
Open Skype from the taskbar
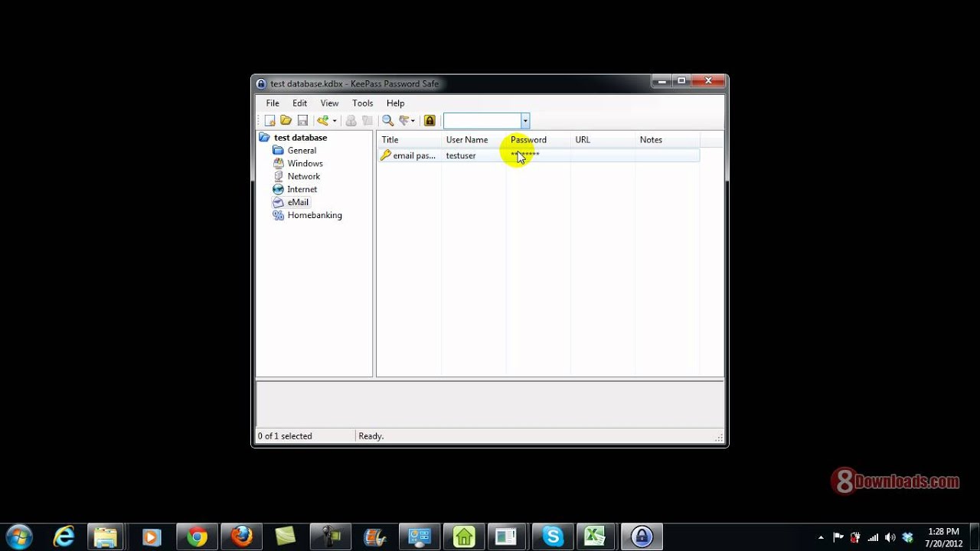553,536
